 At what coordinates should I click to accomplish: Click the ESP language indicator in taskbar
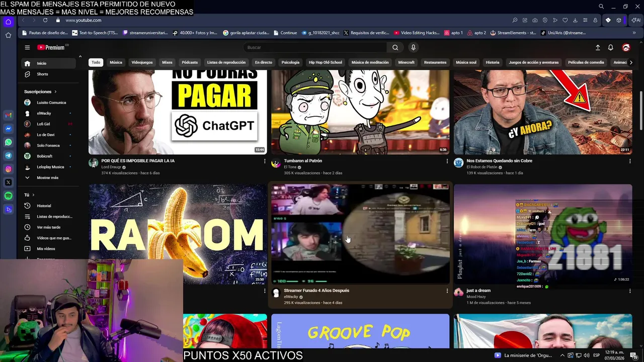click(596, 355)
